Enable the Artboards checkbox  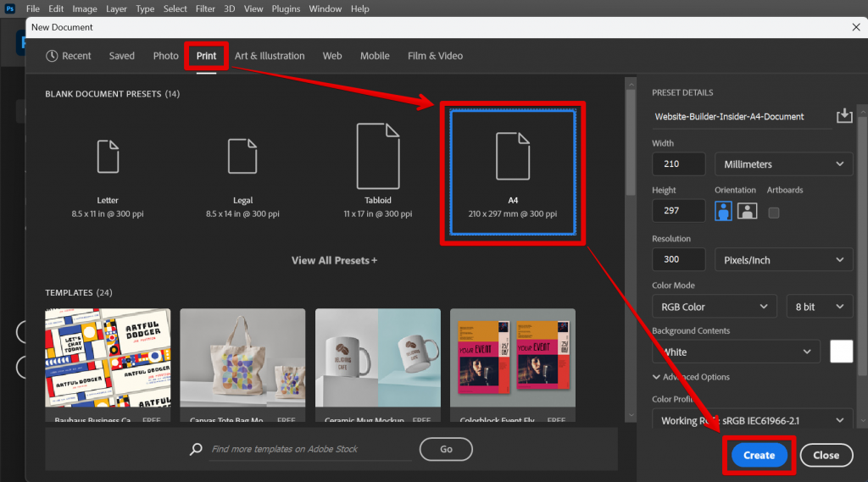(x=773, y=213)
